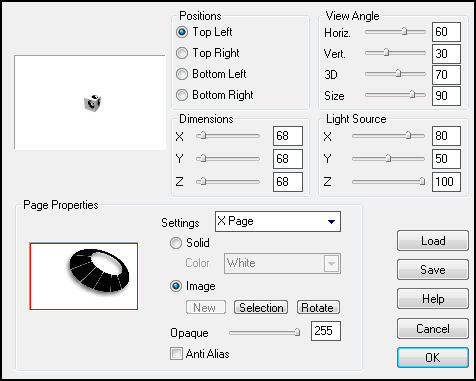
Task: Select the Top Right position radio button
Action: click(x=182, y=53)
